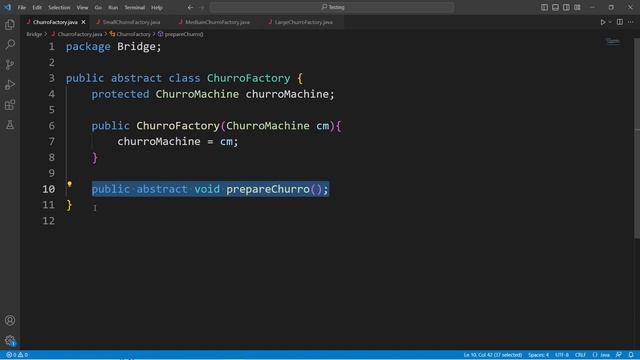Change encoding via UTF-8 status entry

coord(562,355)
